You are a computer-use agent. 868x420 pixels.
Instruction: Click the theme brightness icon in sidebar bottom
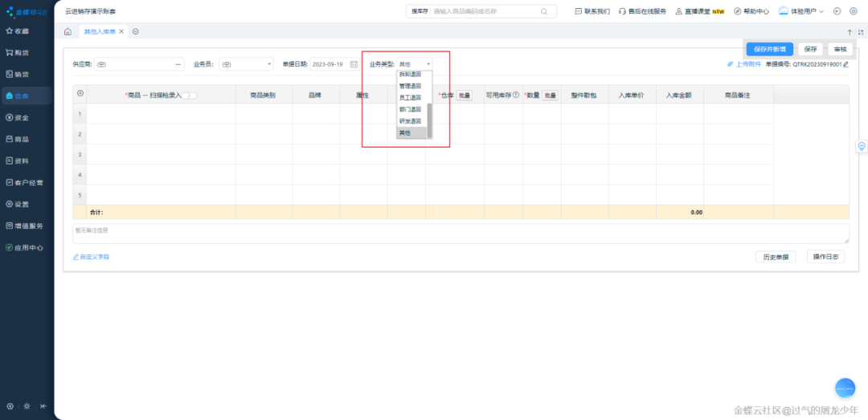click(27, 406)
